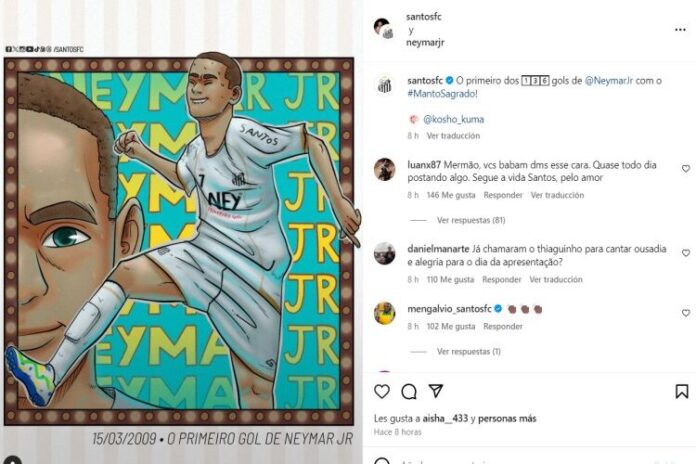
Task: Open luanx87's profile picture
Action: point(384,169)
